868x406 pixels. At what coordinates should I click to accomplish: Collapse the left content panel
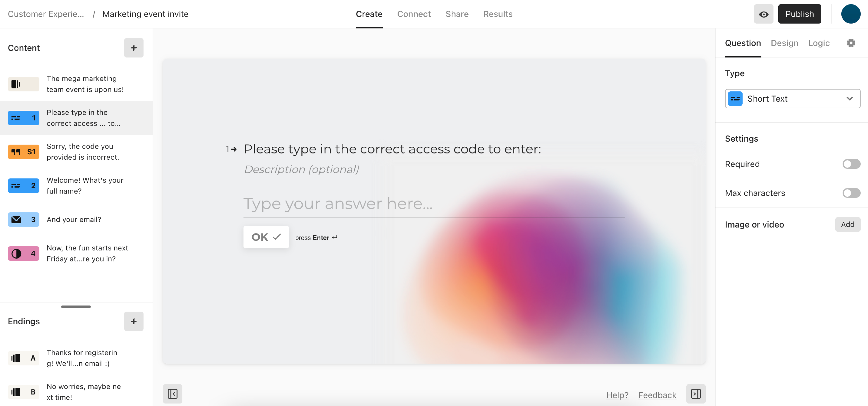coord(172,394)
